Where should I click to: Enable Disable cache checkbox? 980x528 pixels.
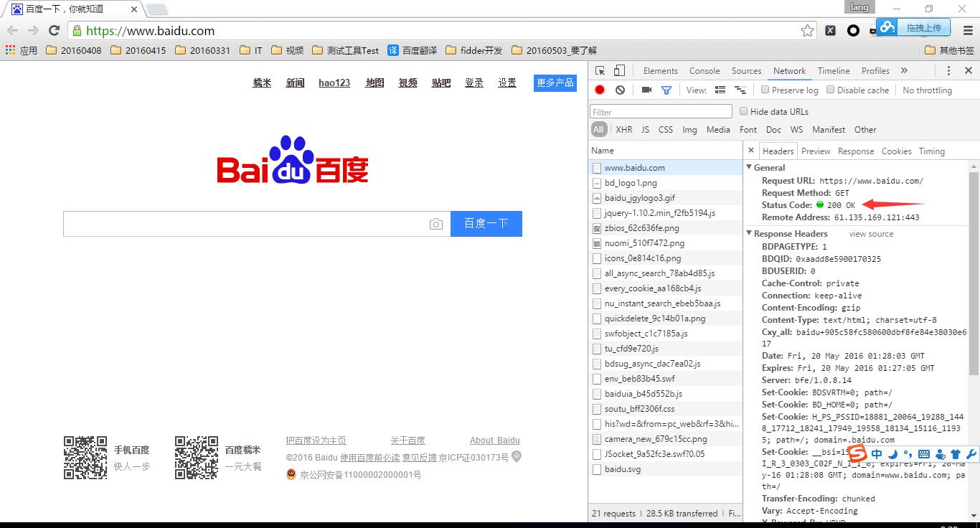pos(831,90)
